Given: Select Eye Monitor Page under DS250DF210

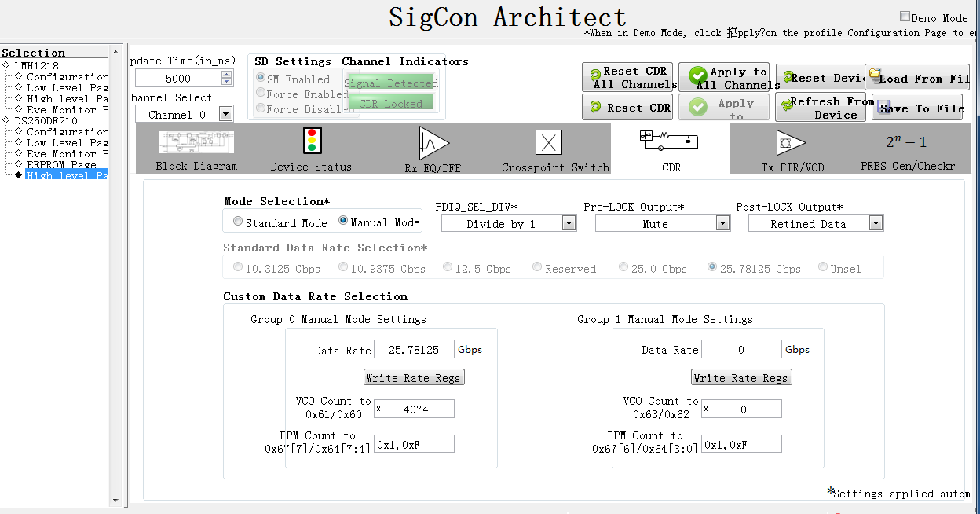Looking at the screenshot, I should [x=68, y=154].
